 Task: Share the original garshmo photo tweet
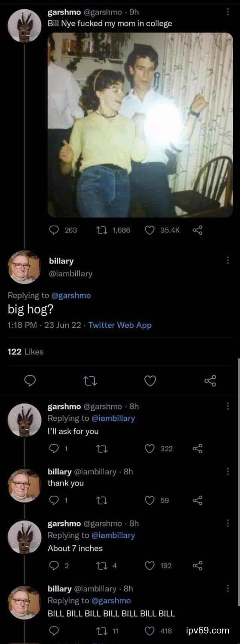click(x=198, y=230)
